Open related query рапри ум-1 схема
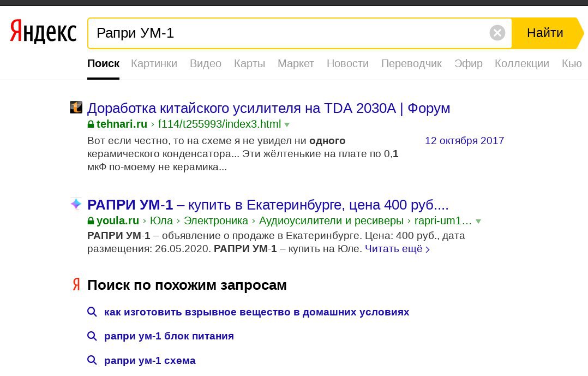588x376 pixels. [x=149, y=361]
